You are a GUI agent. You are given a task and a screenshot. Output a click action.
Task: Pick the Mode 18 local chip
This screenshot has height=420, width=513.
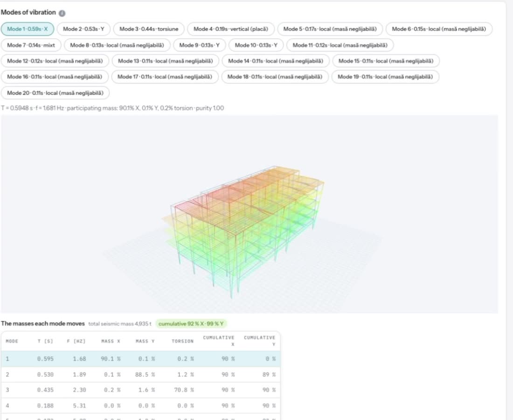[275, 77]
